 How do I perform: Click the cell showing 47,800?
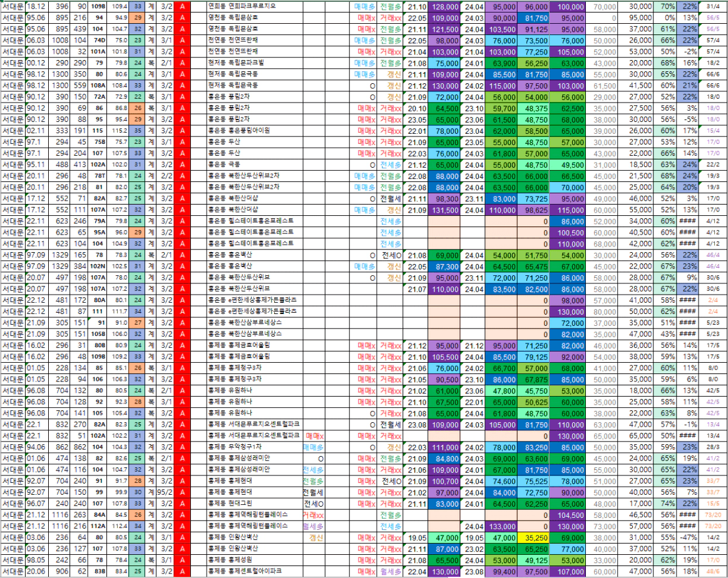tap(501, 391)
